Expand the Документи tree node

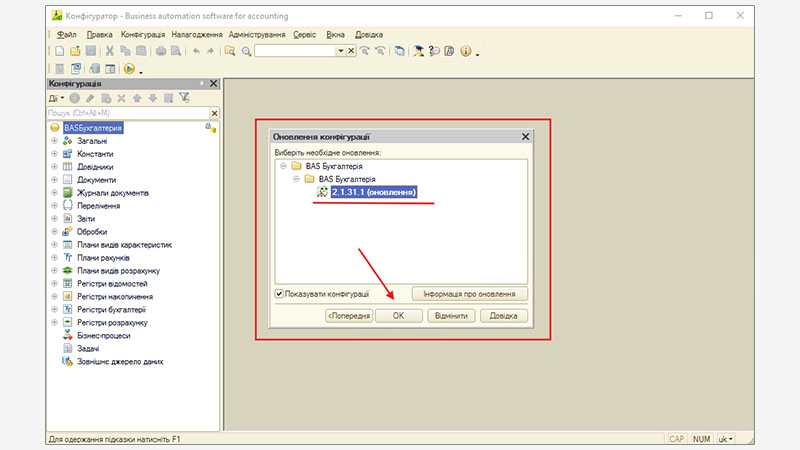coord(54,180)
